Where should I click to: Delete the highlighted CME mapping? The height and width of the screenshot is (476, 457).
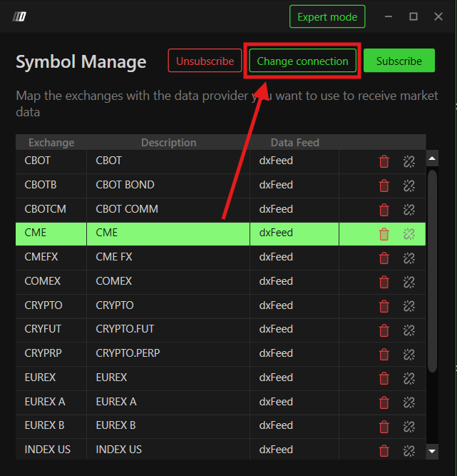(x=384, y=234)
